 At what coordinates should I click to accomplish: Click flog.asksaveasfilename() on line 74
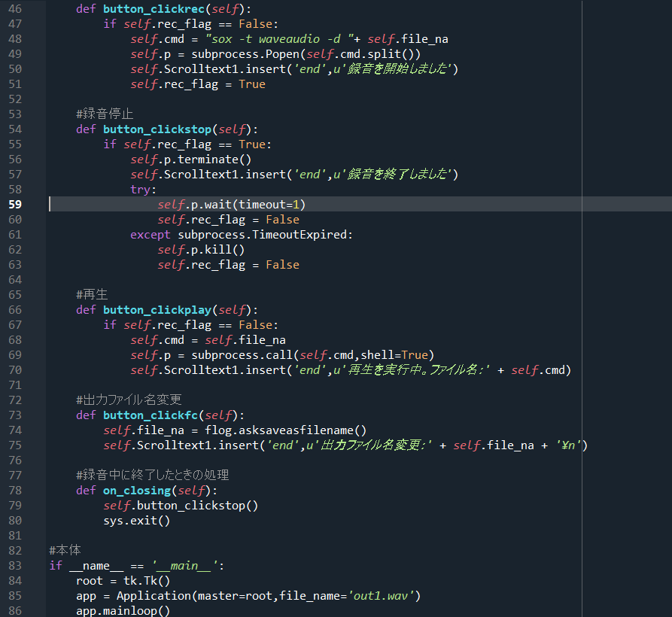pyautogui.click(x=285, y=430)
